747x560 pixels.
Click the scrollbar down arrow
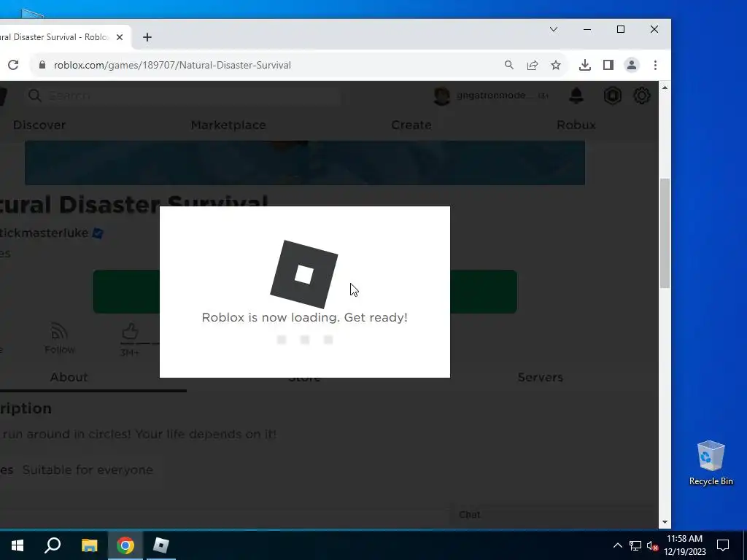pyautogui.click(x=665, y=522)
